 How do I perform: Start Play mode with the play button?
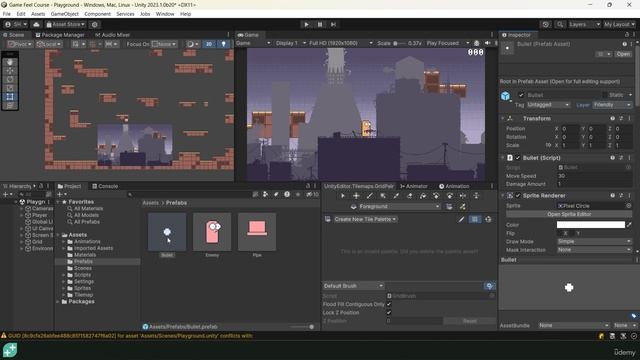tap(307, 24)
